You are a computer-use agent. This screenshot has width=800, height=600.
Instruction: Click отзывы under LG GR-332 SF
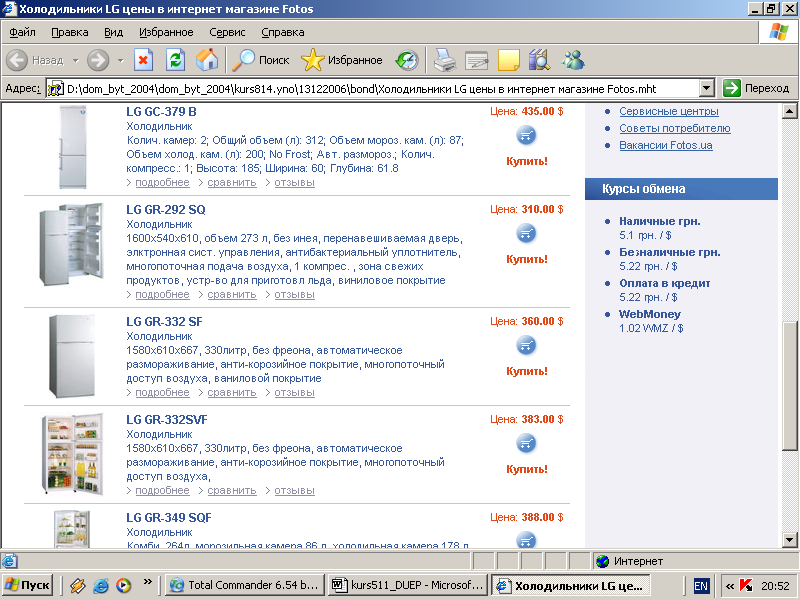point(294,393)
